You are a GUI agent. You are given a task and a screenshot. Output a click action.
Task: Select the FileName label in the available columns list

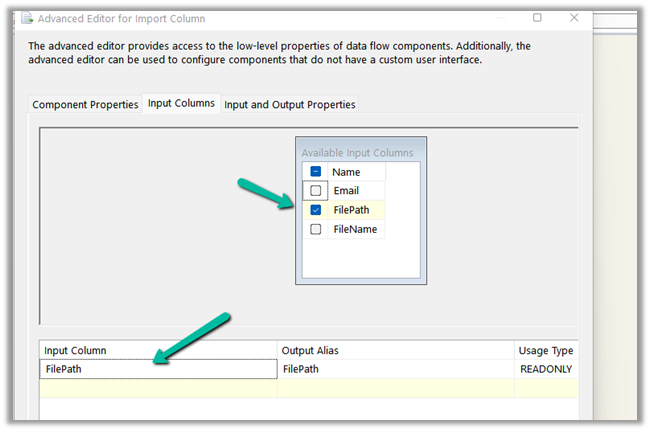pos(355,229)
